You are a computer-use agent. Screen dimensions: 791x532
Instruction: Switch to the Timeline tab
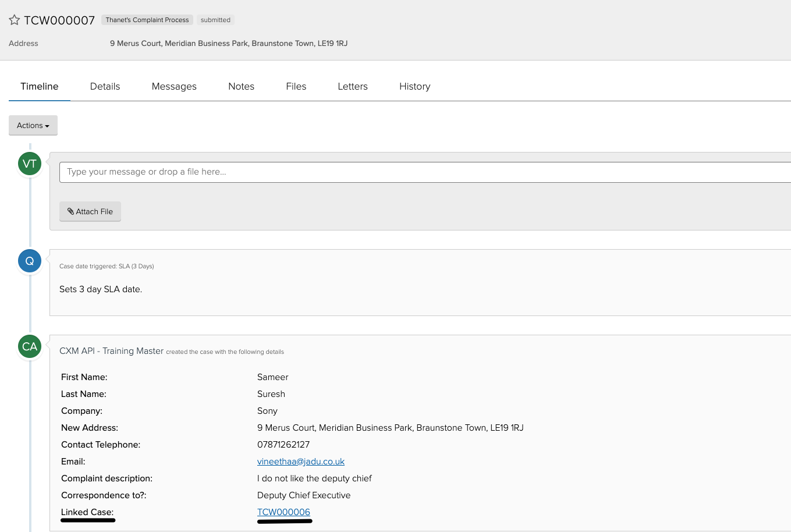(x=40, y=86)
